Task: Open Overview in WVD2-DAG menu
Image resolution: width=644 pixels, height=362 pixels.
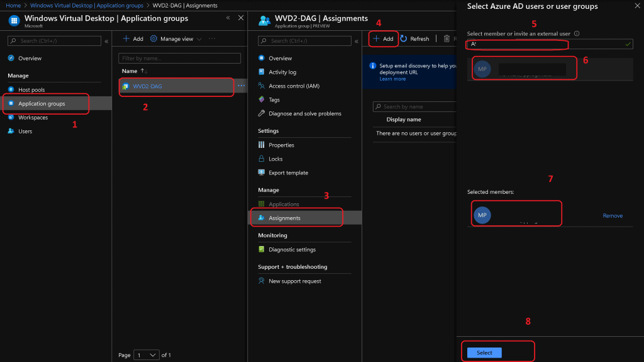Action: click(280, 59)
